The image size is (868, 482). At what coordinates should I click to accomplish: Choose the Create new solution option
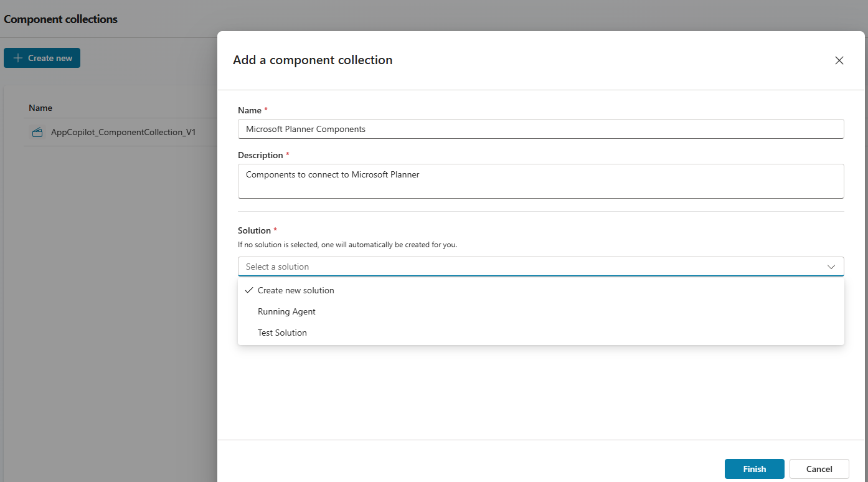coord(296,290)
